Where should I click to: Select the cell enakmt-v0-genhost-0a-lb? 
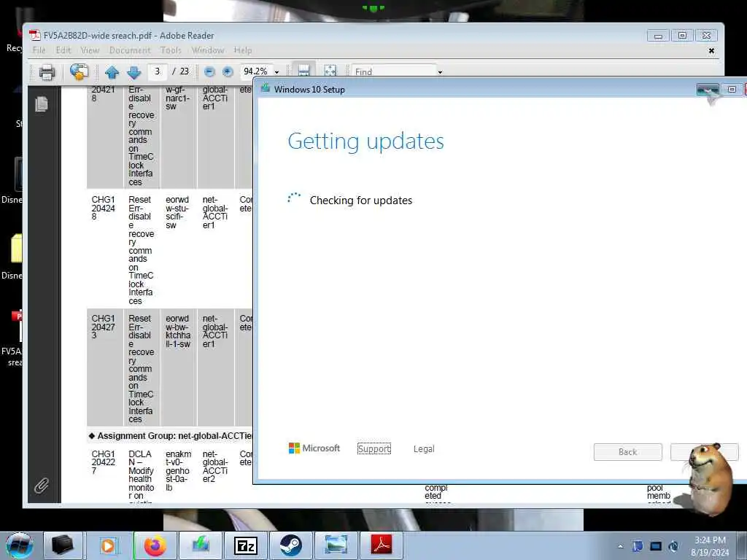pyautogui.click(x=179, y=470)
